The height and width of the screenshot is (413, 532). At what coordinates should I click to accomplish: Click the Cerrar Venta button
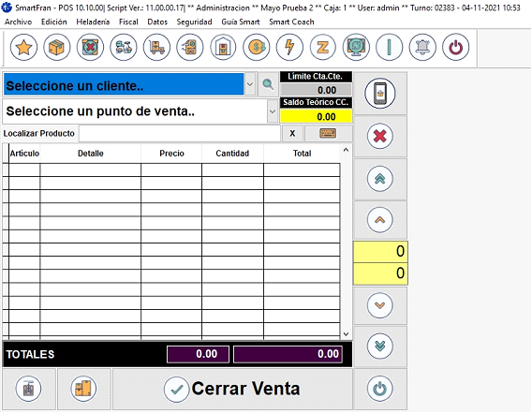click(x=232, y=389)
